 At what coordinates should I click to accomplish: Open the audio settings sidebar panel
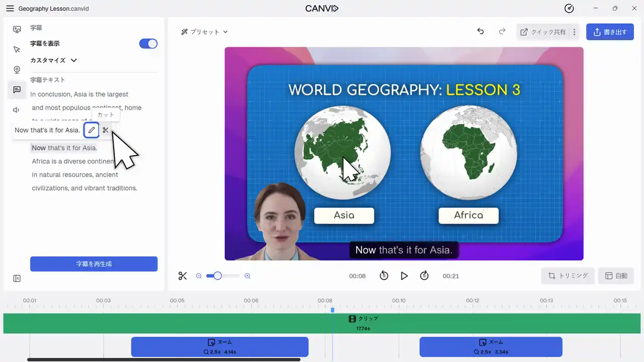point(17,110)
